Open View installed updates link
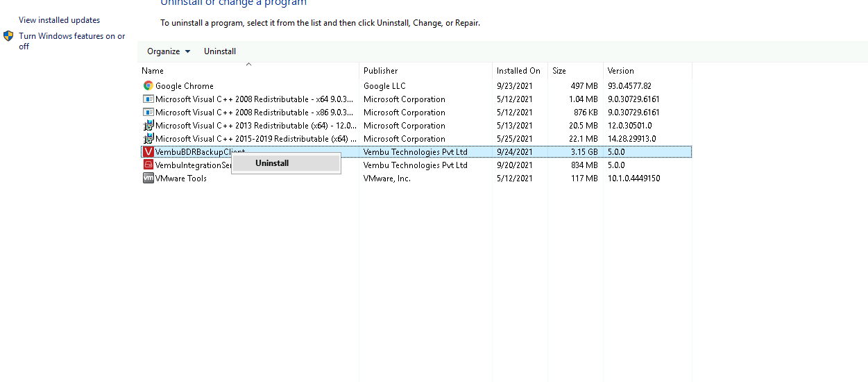This screenshot has width=868, height=382. tap(59, 20)
